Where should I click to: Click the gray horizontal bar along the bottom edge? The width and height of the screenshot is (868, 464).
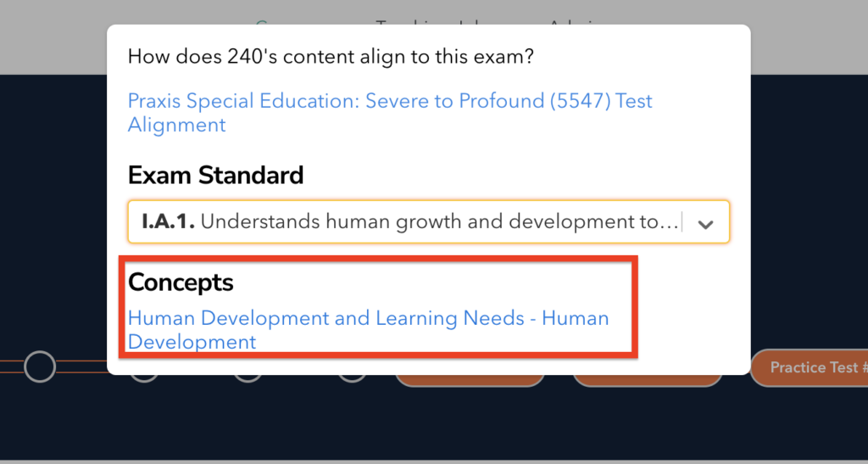pyautogui.click(x=434, y=461)
